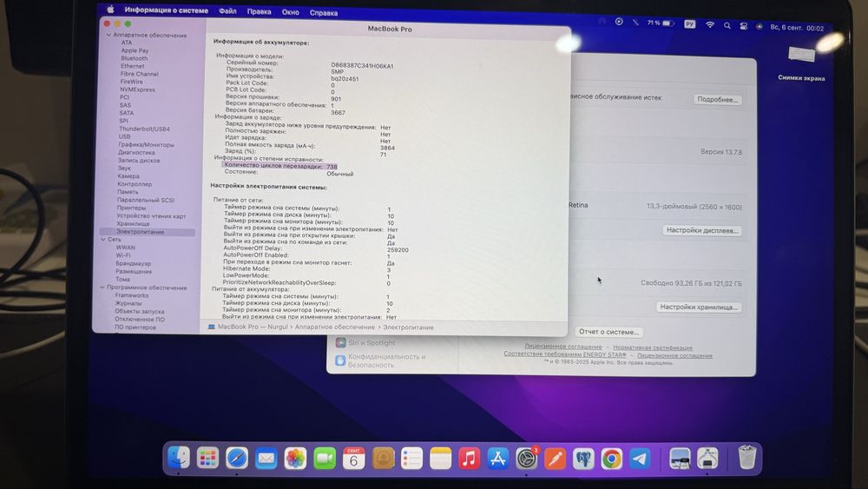The width and height of the screenshot is (868, 489).
Task: Click the date and time in the menu bar
Action: (x=797, y=27)
